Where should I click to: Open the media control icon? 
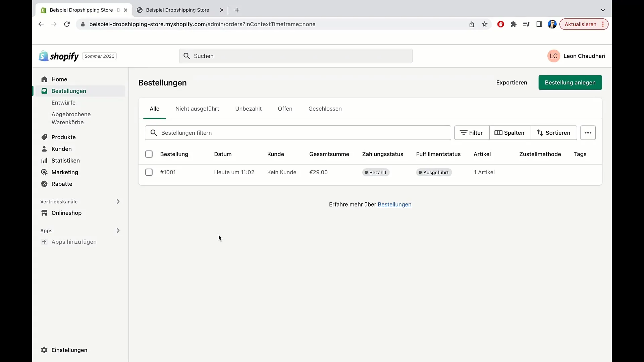pos(526,24)
